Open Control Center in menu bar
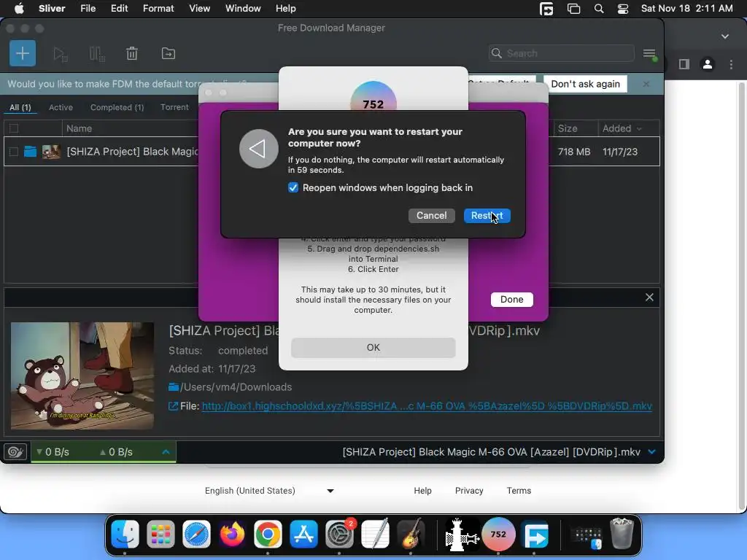 point(623,9)
